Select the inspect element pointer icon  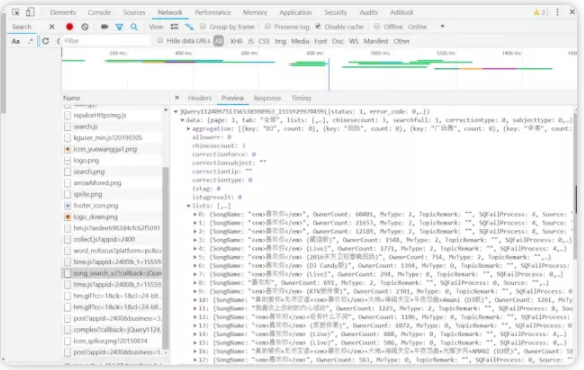16,12
